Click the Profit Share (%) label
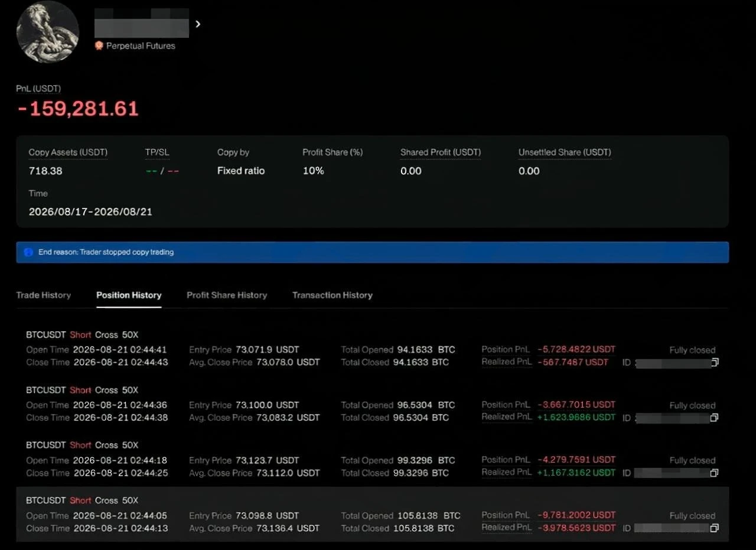756x550 pixels. pyautogui.click(x=333, y=152)
